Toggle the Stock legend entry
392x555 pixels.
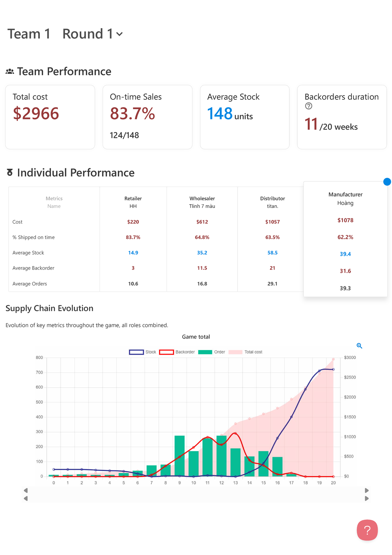pyautogui.click(x=143, y=352)
